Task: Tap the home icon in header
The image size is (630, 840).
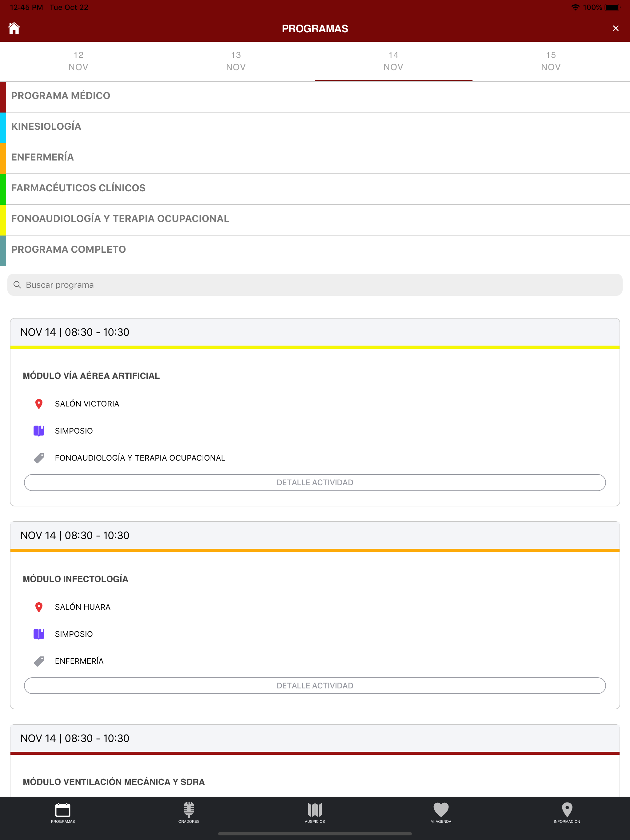Action: [14, 29]
